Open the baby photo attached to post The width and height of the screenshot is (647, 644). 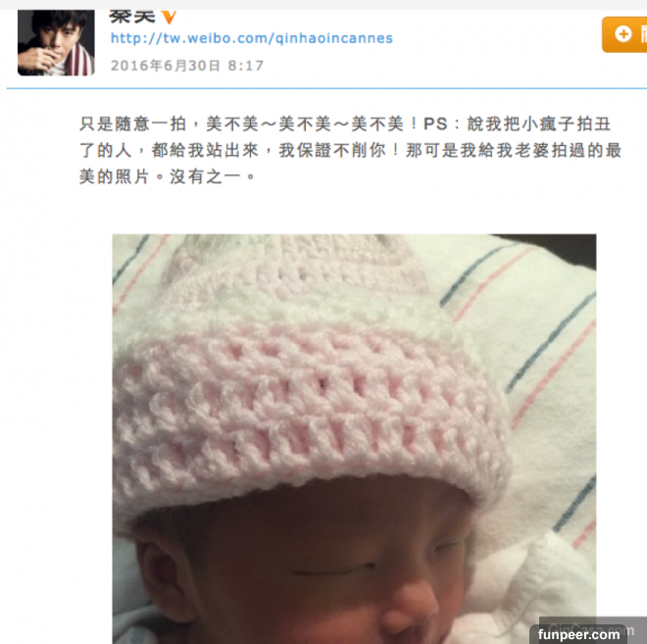coord(354,438)
